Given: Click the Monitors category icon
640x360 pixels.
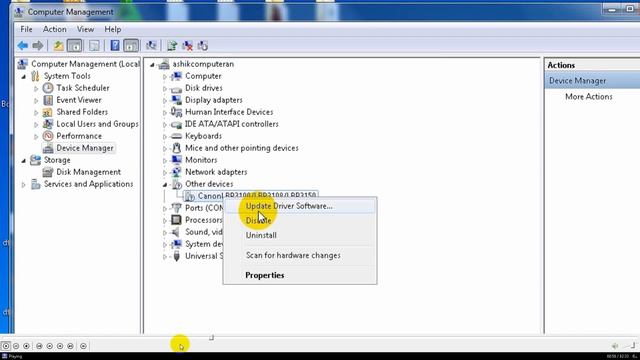Looking at the screenshot, I should pos(176,160).
